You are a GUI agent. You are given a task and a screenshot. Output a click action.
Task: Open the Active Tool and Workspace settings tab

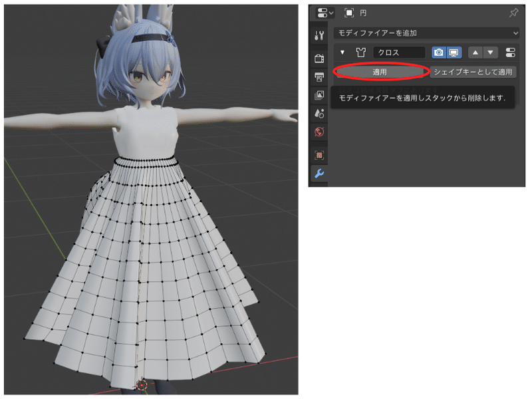(319, 35)
